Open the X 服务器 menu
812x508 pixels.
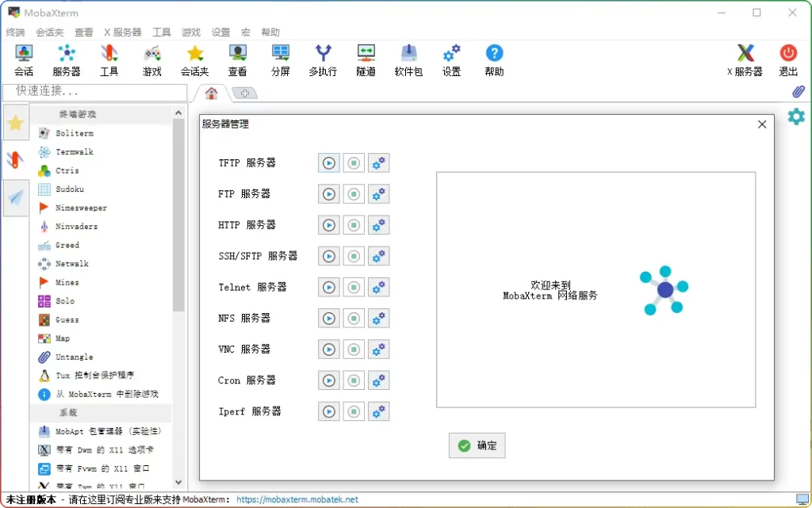coord(123,32)
